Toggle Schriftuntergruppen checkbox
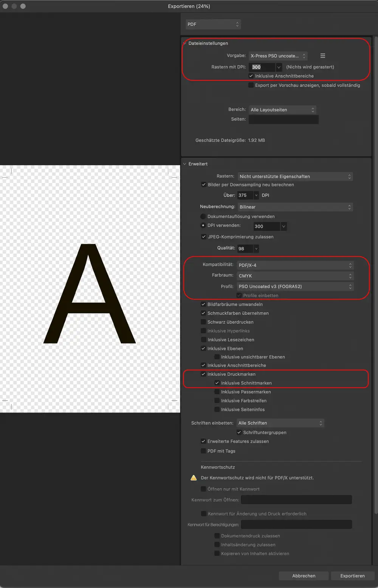 coord(239,433)
